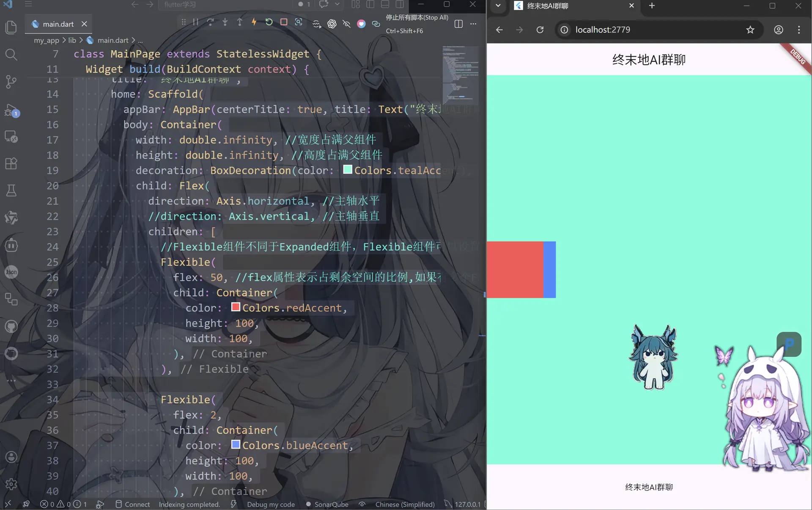Trigger Flutter Hot Reload lightning button
Viewport: 812px width, 510px height.
[x=254, y=22]
